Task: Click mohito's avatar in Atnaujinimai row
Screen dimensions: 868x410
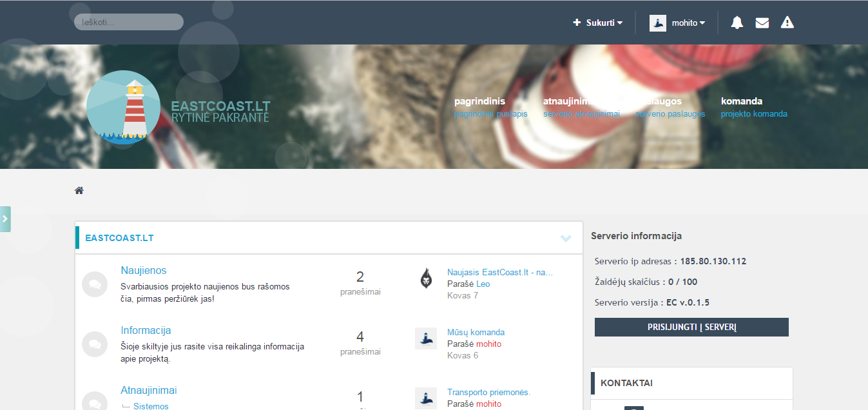Action: pyautogui.click(x=426, y=398)
